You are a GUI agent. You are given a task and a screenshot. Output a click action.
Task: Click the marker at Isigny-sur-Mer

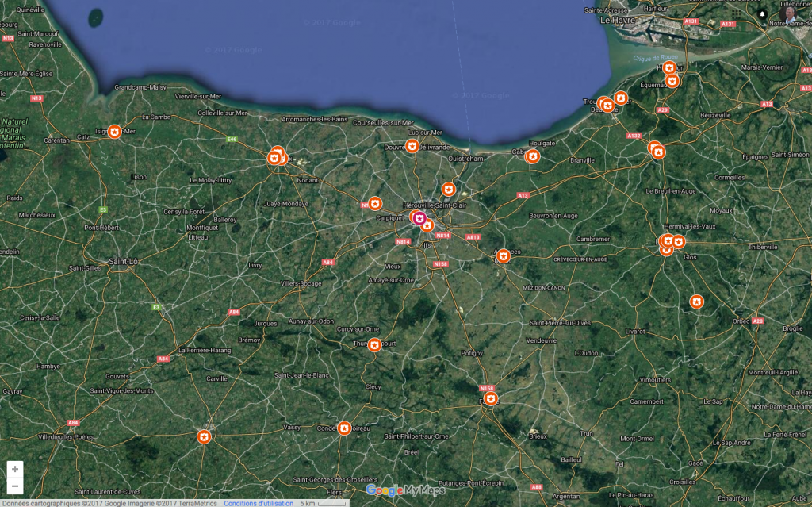(x=114, y=131)
